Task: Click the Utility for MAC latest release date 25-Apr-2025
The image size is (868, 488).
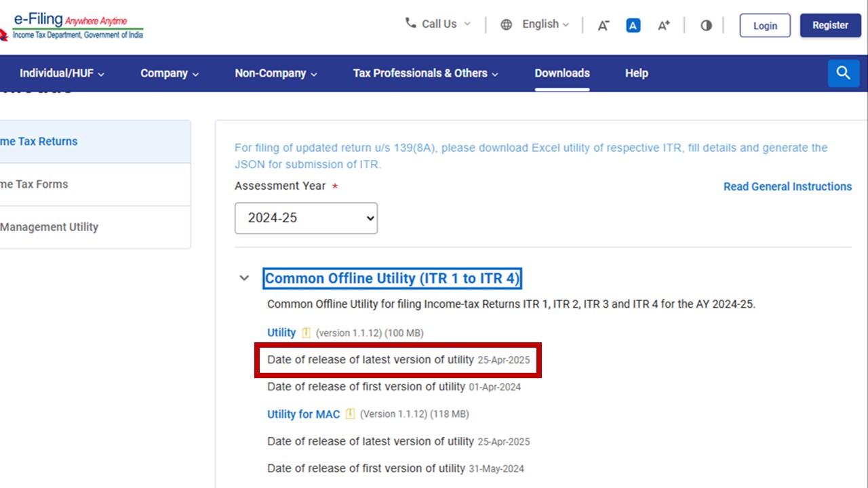Action: [x=504, y=441]
